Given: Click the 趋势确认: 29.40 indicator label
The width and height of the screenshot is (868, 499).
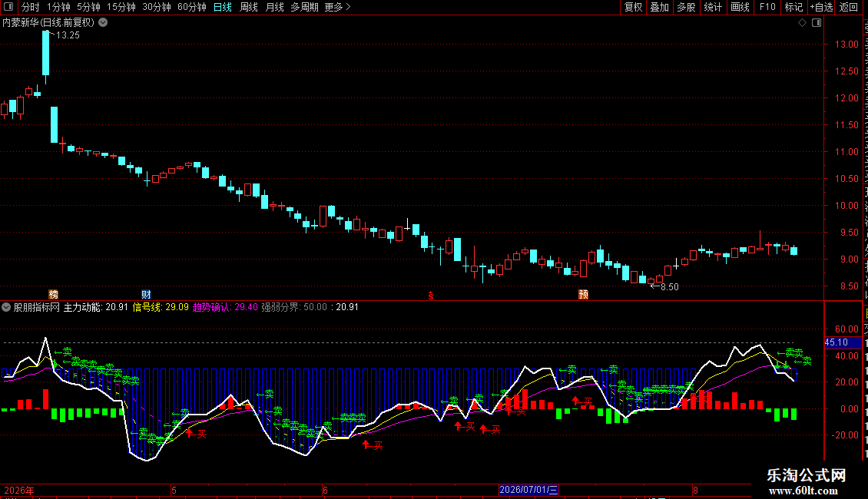Looking at the screenshot, I should tap(225, 307).
